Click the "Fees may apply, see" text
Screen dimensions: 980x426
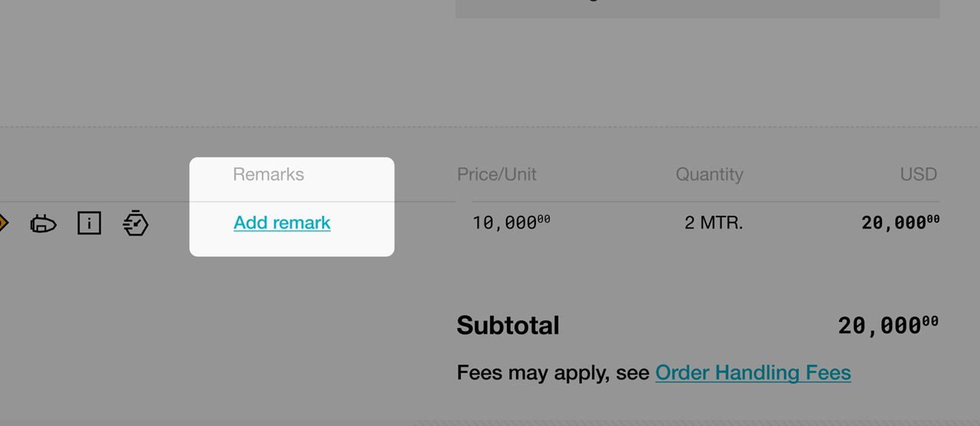coord(554,372)
